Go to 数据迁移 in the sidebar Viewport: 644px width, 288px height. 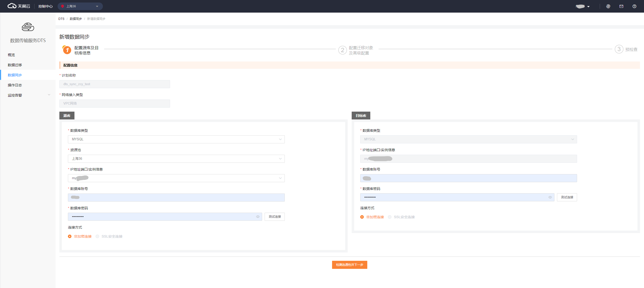click(x=15, y=65)
